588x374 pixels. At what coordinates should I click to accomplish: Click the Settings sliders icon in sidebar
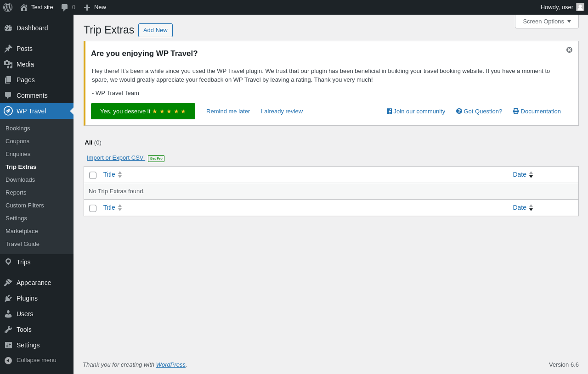[8, 345]
